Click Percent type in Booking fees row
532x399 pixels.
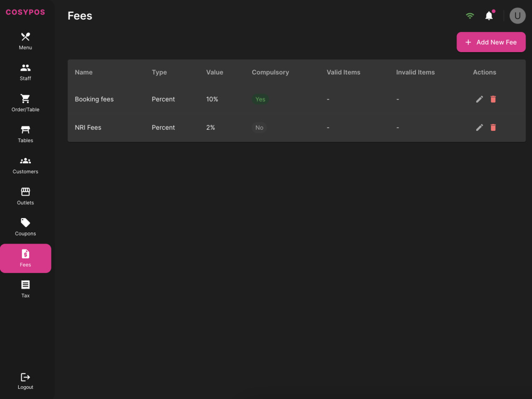click(x=163, y=99)
